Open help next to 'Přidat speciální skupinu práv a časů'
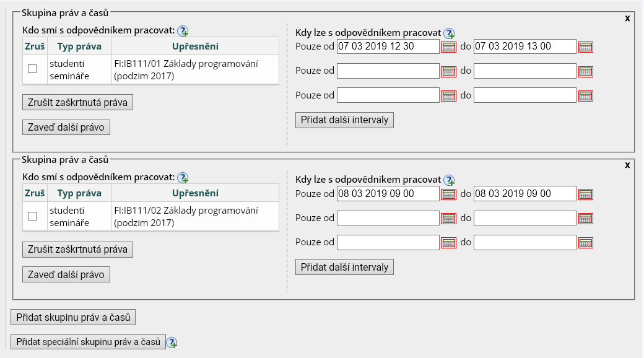The height and width of the screenshot is (358, 644). point(172,343)
